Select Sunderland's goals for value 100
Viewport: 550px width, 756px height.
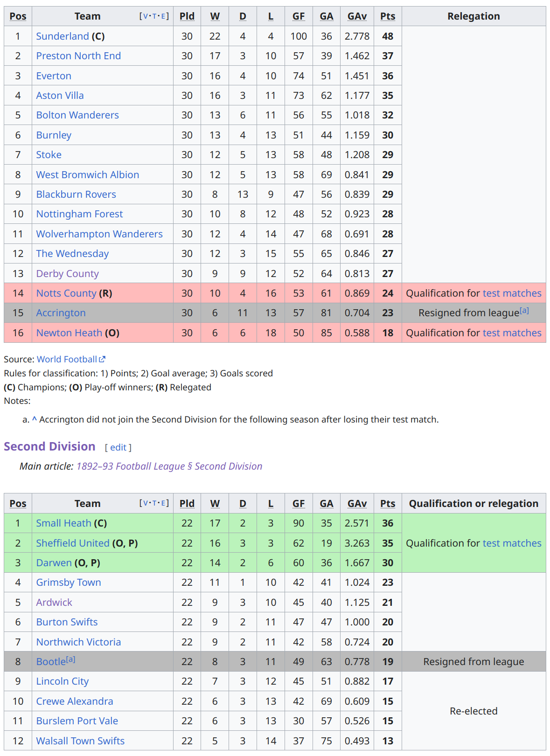(x=299, y=36)
